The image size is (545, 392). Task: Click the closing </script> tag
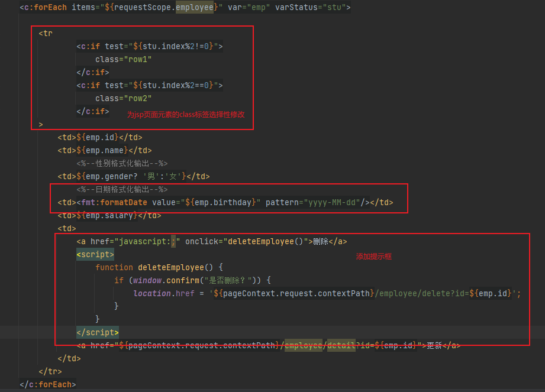pos(98,332)
